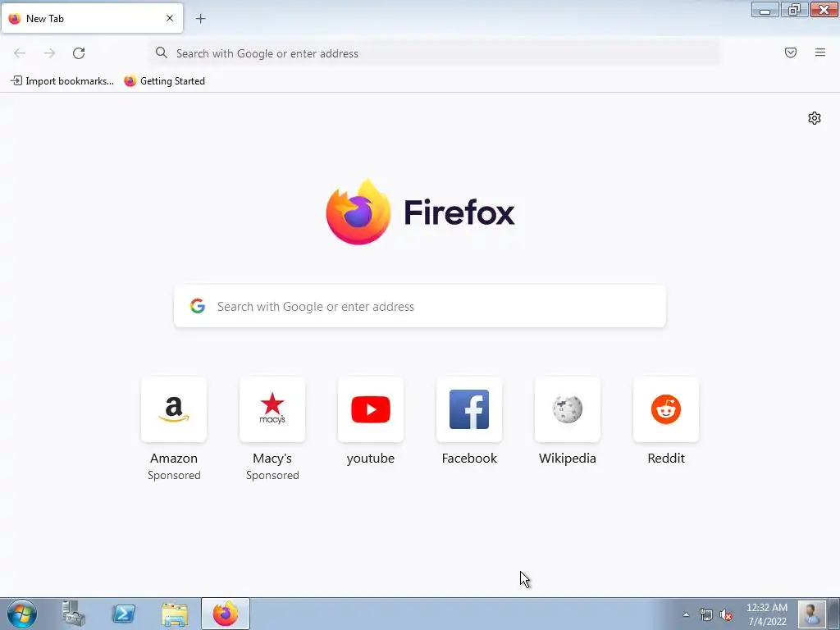
Task: Click the address bar search field
Action: pyautogui.click(x=434, y=53)
